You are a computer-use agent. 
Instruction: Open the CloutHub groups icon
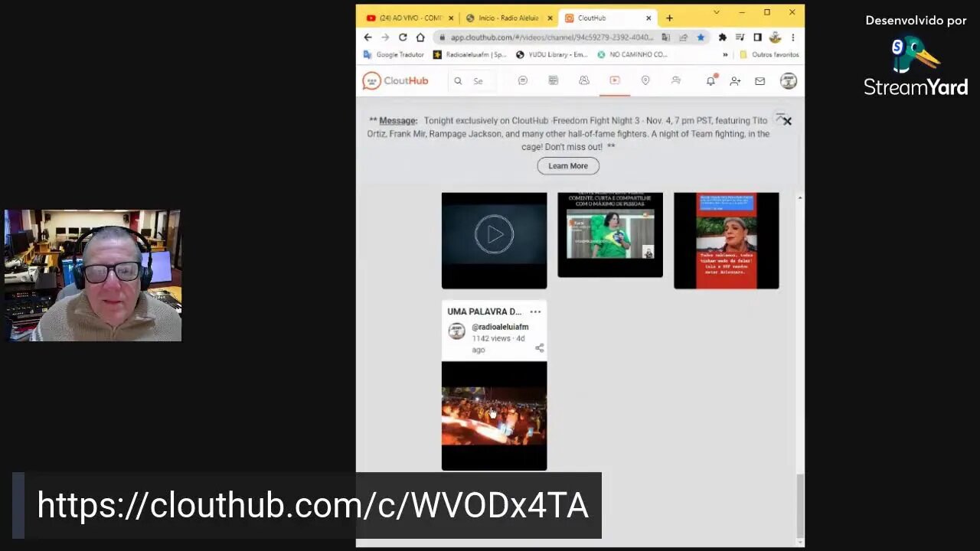584,80
